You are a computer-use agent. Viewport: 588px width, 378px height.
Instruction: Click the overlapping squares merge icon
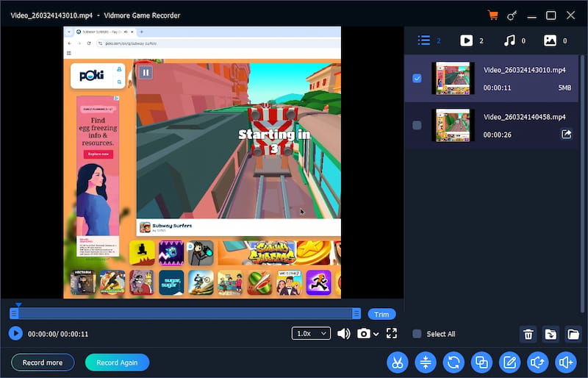(x=481, y=362)
